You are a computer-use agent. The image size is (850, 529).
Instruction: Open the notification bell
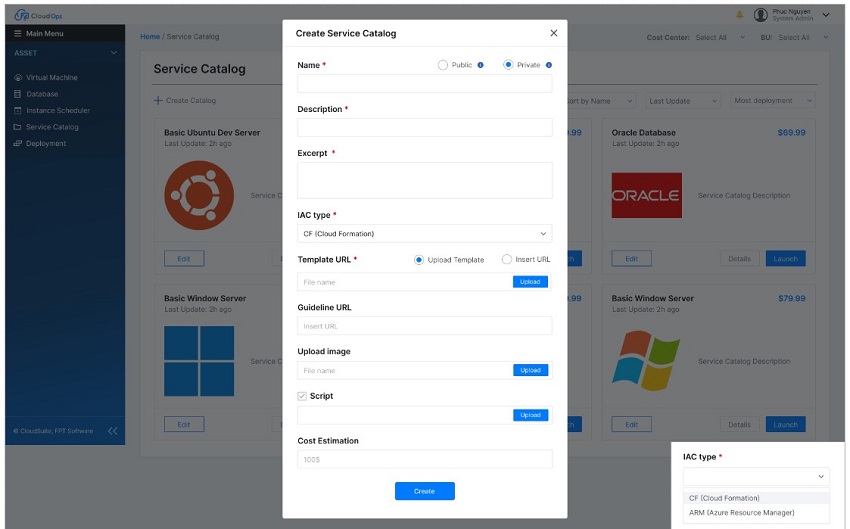coord(739,15)
